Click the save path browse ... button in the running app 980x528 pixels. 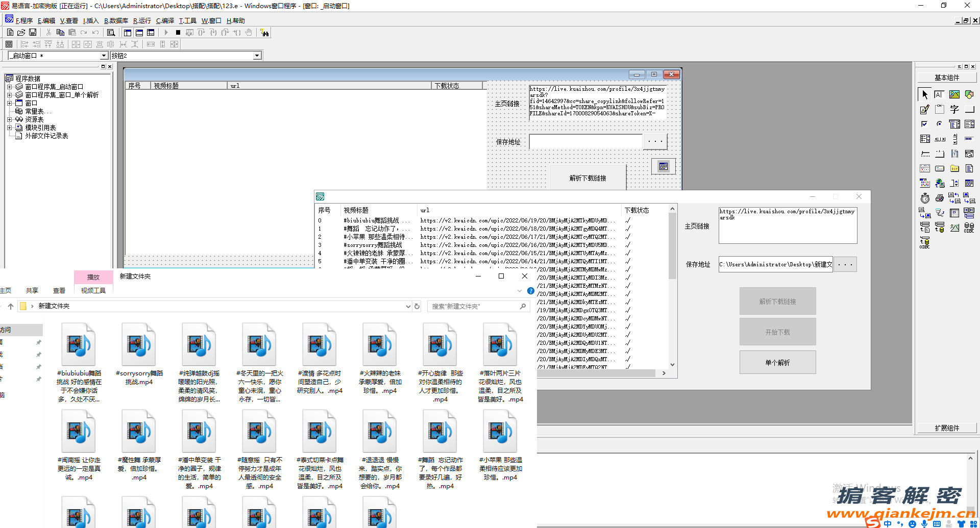coord(845,264)
